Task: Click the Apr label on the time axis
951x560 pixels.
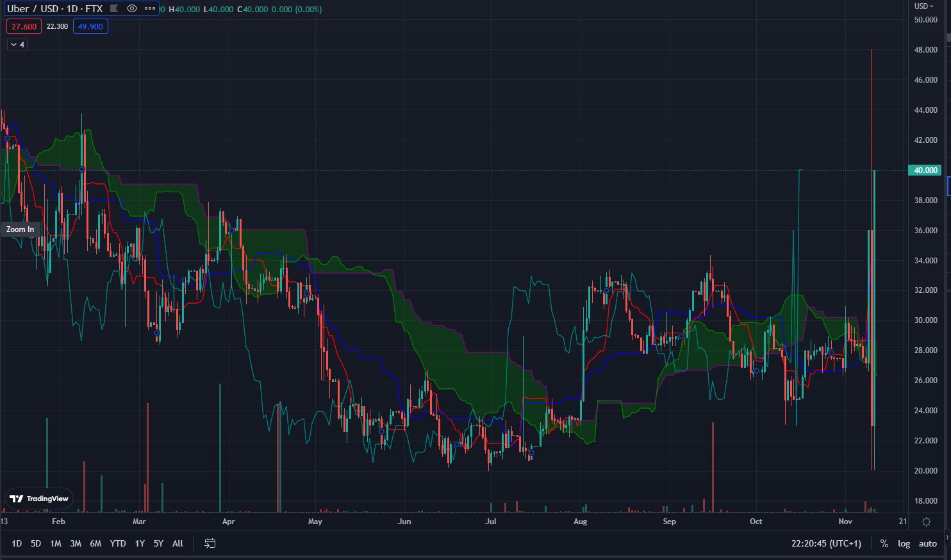Action: click(228, 522)
